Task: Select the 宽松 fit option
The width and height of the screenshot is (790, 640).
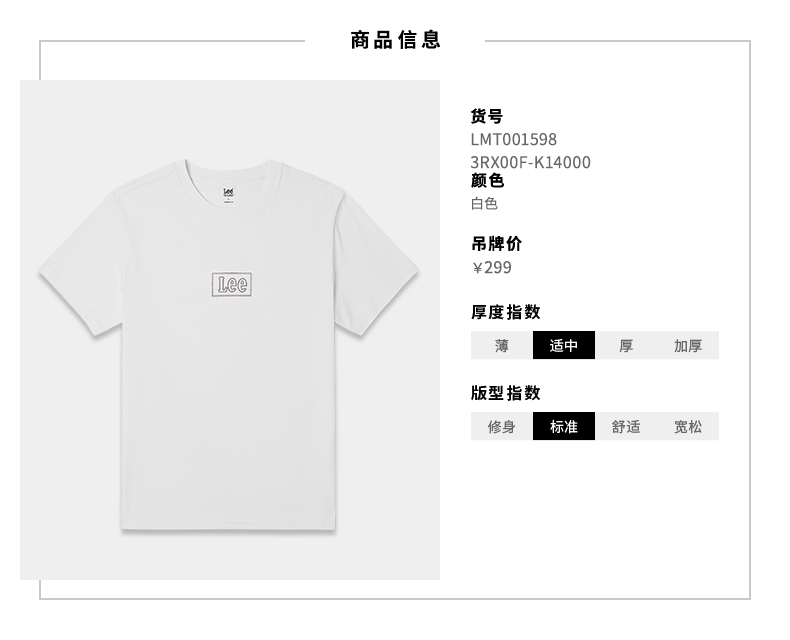Action: tap(688, 426)
